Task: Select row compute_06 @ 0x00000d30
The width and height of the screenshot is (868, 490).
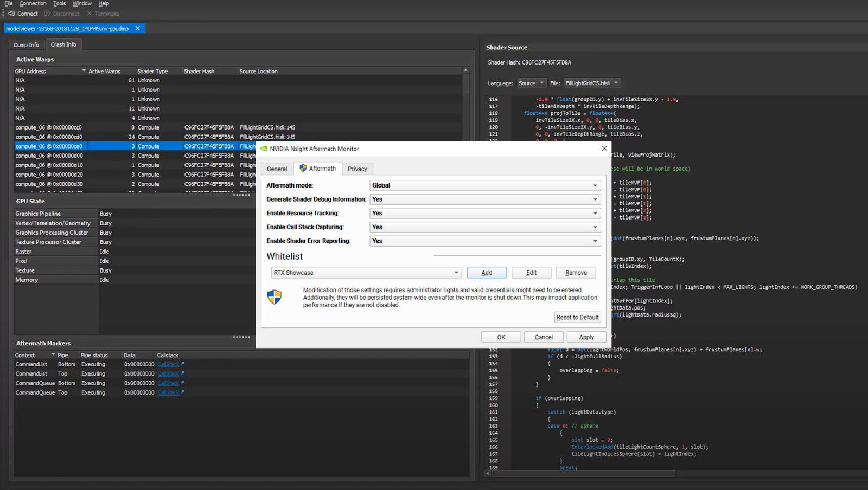Action: (135, 184)
